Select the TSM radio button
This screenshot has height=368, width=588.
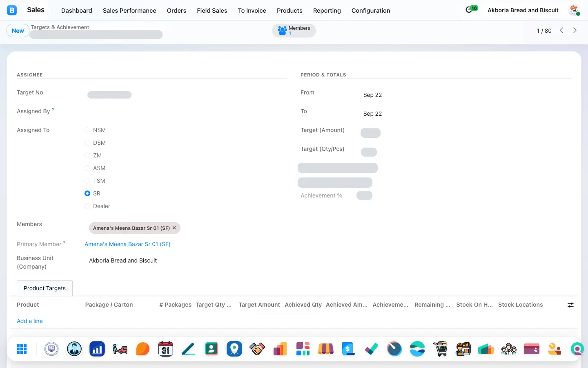[87, 181]
